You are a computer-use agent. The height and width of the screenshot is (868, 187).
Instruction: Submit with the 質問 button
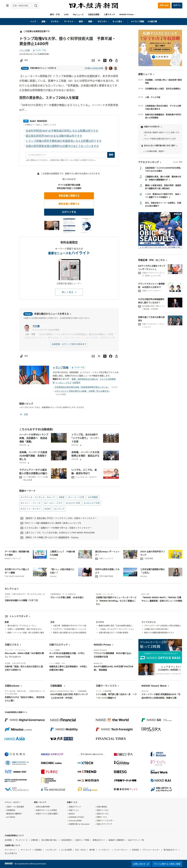(111, 155)
